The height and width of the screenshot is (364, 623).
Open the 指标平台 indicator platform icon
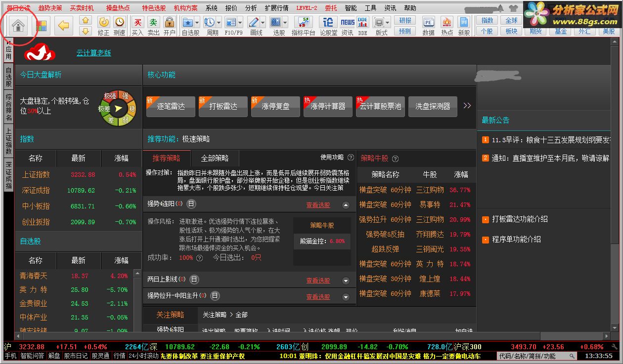[x=303, y=22]
